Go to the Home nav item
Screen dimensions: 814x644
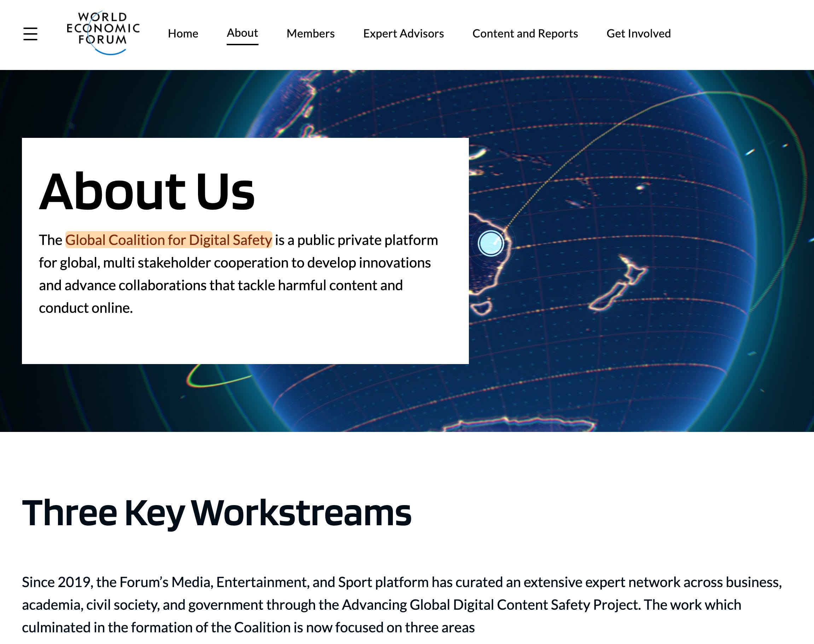point(183,34)
